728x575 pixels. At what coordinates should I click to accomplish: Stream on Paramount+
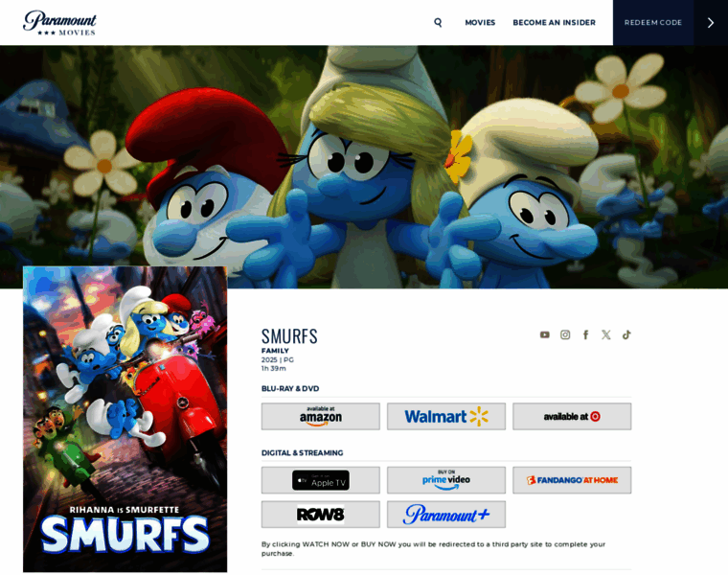pos(446,515)
